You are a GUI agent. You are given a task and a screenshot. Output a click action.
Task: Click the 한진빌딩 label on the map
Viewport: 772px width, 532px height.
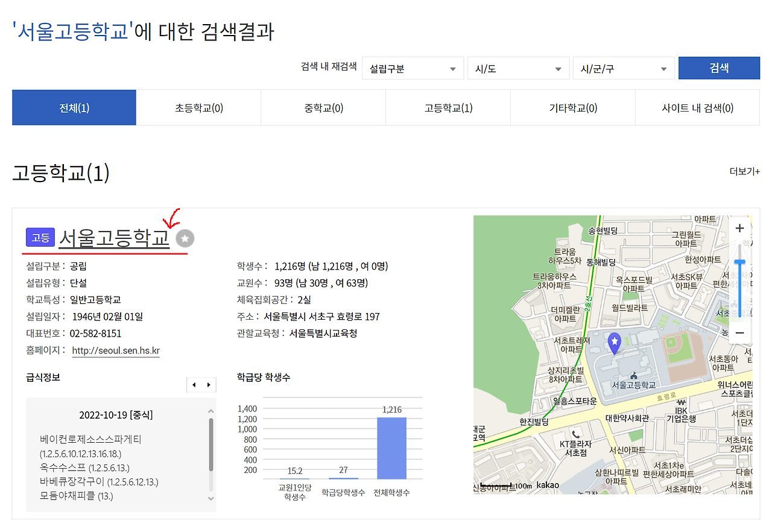pos(534,422)
